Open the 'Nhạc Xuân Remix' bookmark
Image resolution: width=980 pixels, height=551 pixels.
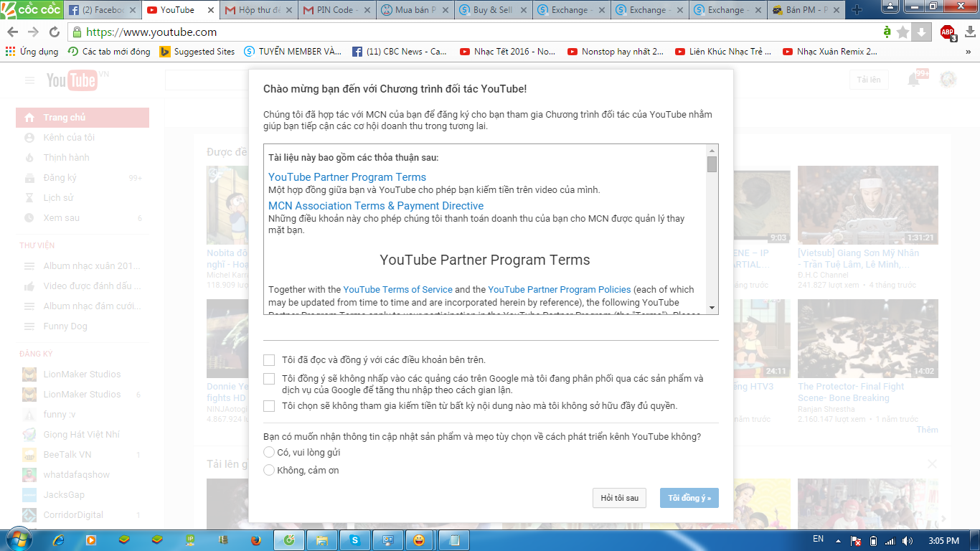coord(831,52)
